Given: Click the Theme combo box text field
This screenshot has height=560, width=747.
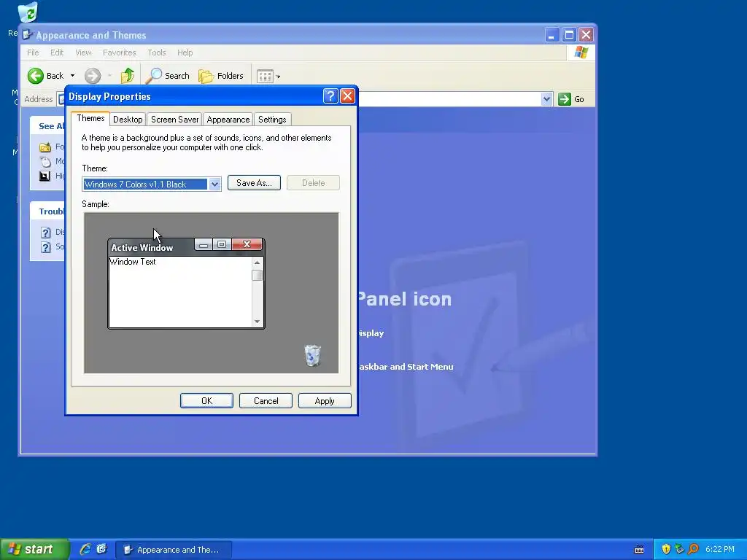Looking at the screenshot, I should coord(145,184).
